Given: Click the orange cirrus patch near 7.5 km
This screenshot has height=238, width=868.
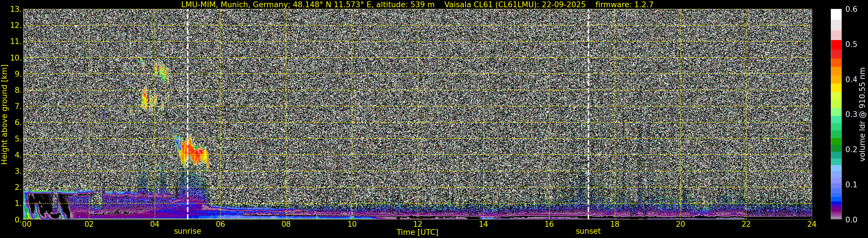Looking at the screenshot, I should click(x=145, y=99).
